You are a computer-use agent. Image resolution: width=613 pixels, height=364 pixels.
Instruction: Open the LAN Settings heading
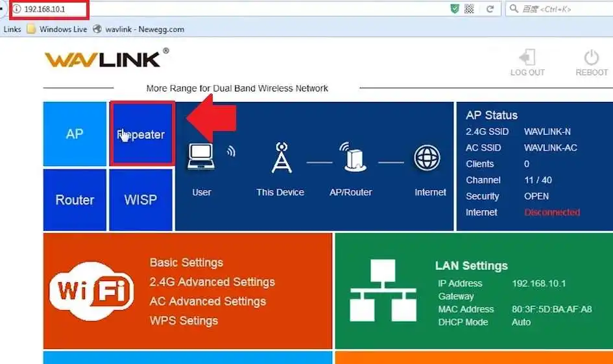[472, 266]
